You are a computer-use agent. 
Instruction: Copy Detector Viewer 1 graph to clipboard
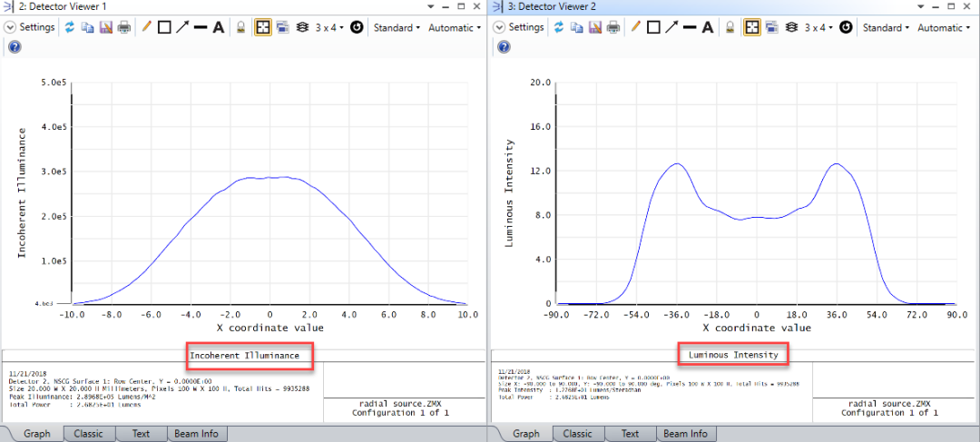click(x=88, y=27)
